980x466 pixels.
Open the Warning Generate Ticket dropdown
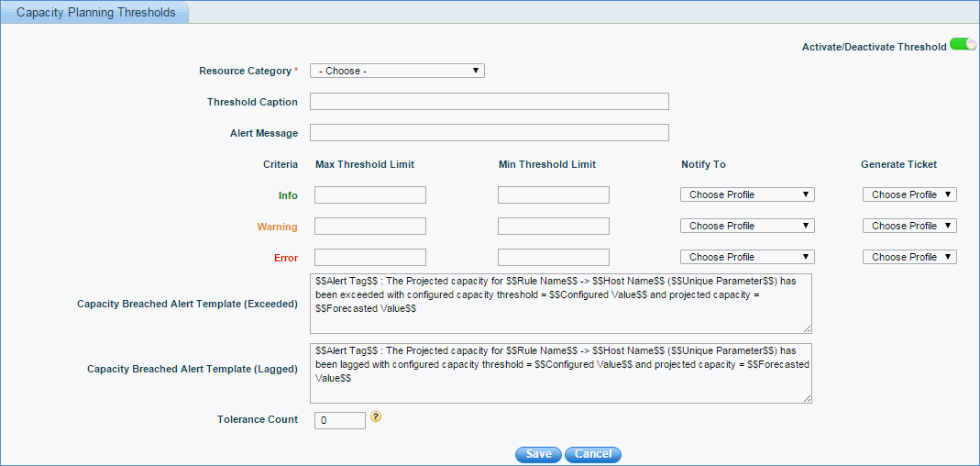[x=909, y=226]
